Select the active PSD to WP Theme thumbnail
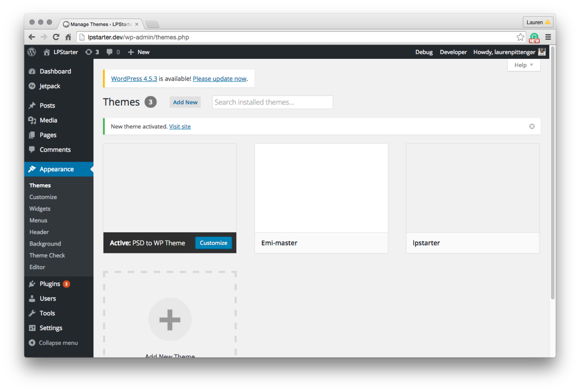Screen dimensions: 580x392 click(170, 188)
